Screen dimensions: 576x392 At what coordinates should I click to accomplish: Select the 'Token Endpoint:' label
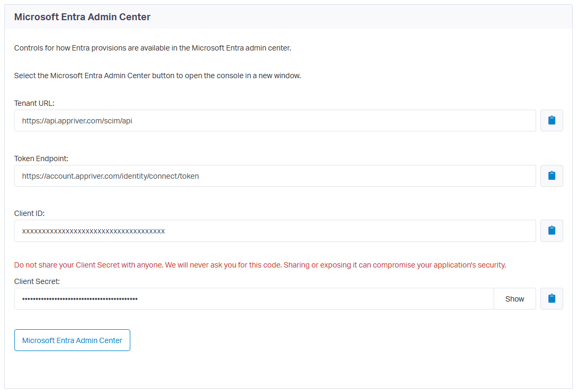41,159
